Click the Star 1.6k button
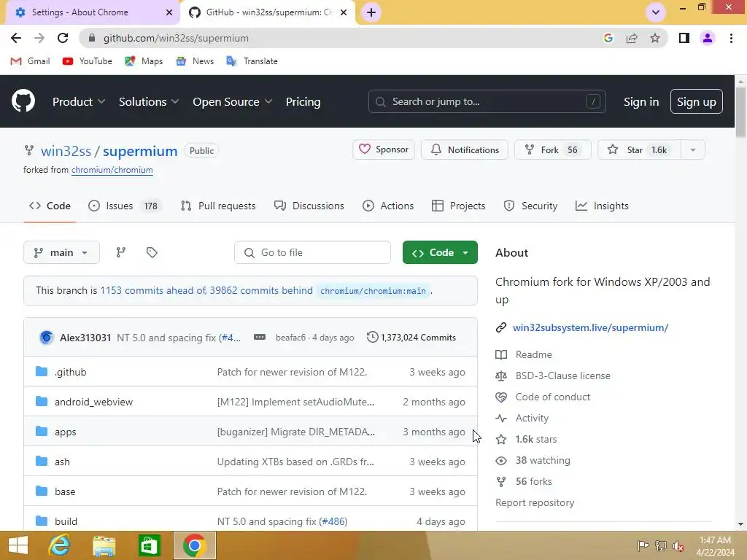Viewport: 747px width, 560px height. pyautogui.click(x=639, y=149)
